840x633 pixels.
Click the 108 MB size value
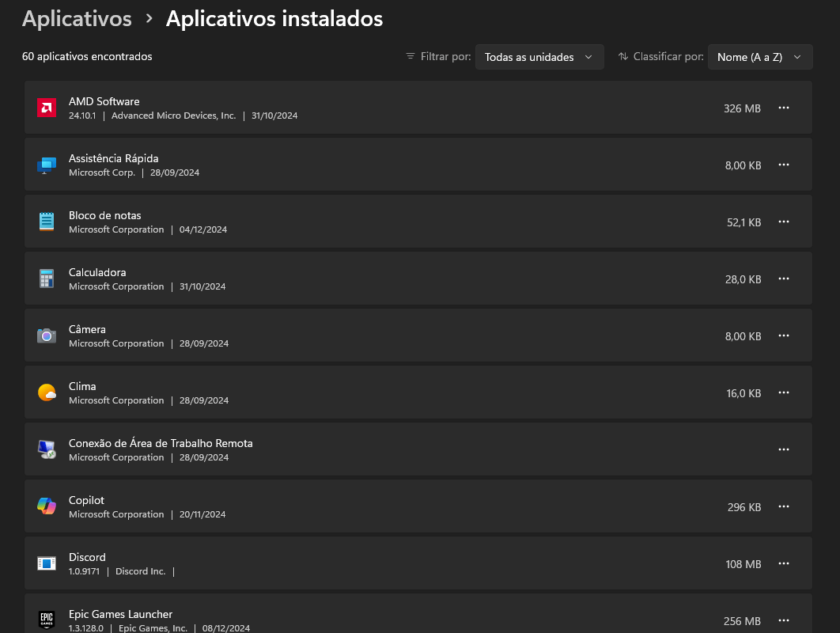coord(743,564)
